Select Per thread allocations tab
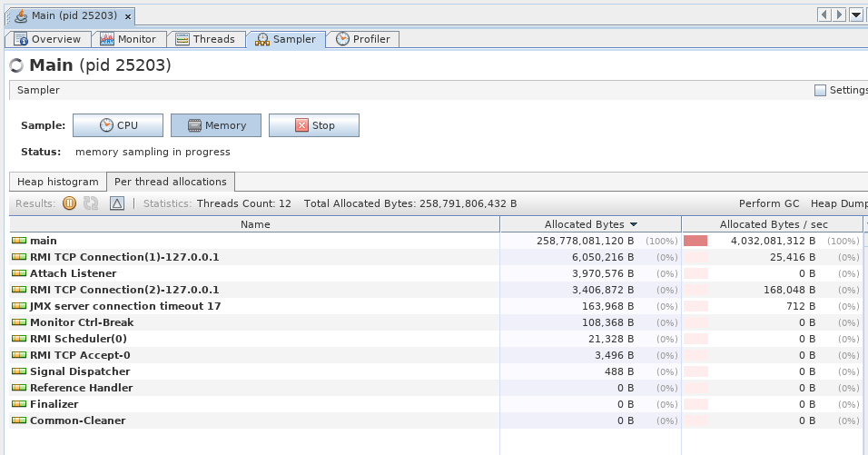This screenshot has width=868, height=455. coord(171,182)
